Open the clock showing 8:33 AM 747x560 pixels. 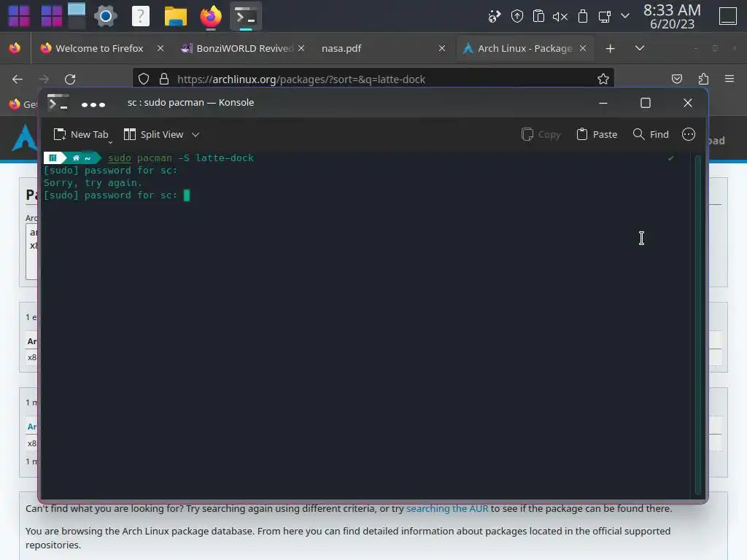[x=672, y=16]
